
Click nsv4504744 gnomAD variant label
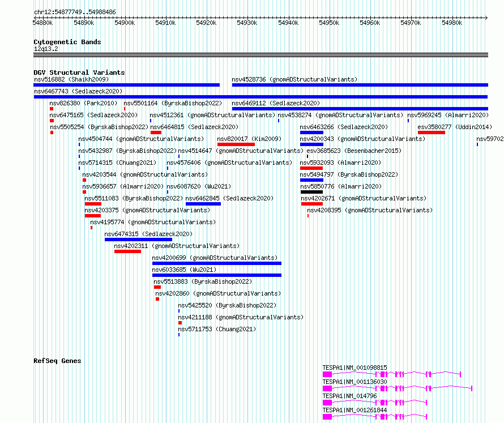pyautogui.click(x=141, y=139)
